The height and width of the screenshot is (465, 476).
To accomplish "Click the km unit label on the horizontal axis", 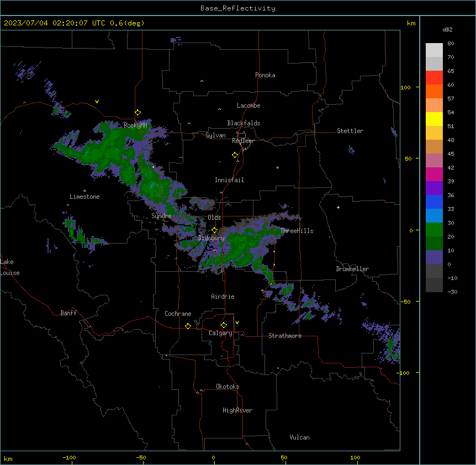I will click(8, 458).
